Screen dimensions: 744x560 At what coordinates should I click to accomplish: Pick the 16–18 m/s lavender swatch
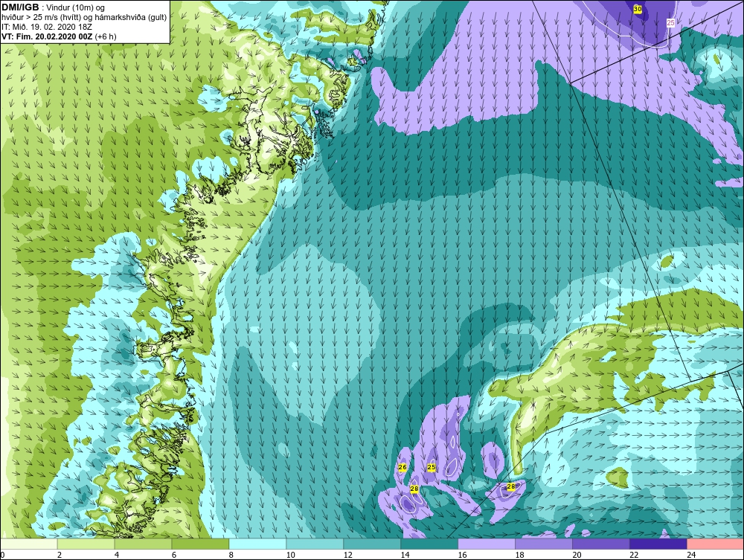487,544
